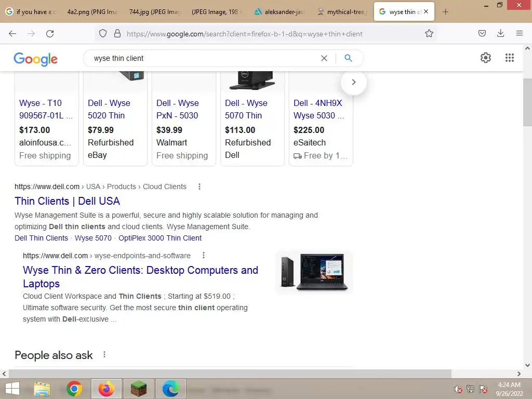
Task: Launch Chrome from taskbar
Action: 74,389
